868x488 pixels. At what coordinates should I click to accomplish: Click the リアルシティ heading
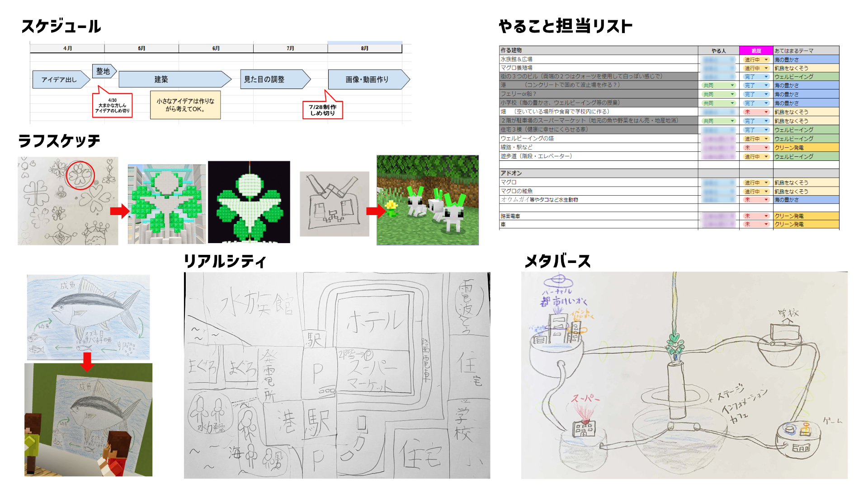point(225,261)
